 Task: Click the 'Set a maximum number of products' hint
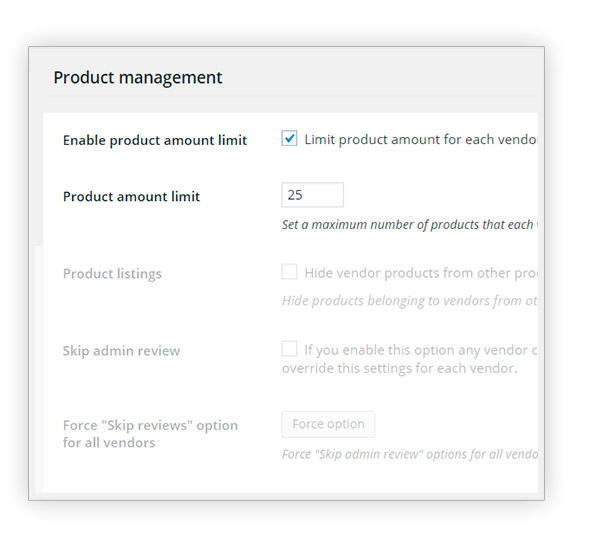410,224
